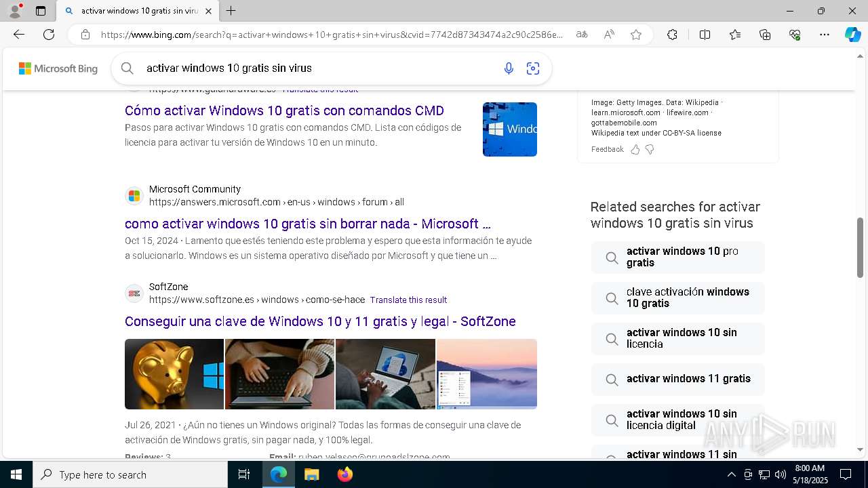Open como activar windows 10 gratis sin borrar nada
Screen dimensions: 868x488
(x=308, y=224)
